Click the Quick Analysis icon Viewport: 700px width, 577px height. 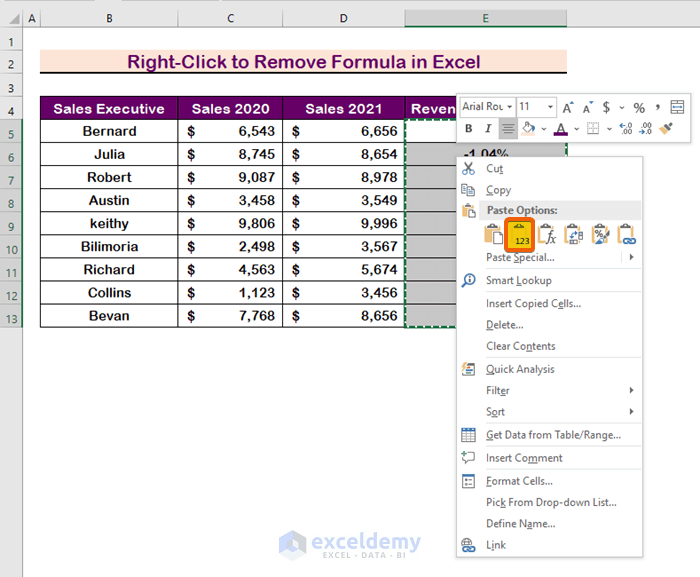tap(468, 369)
